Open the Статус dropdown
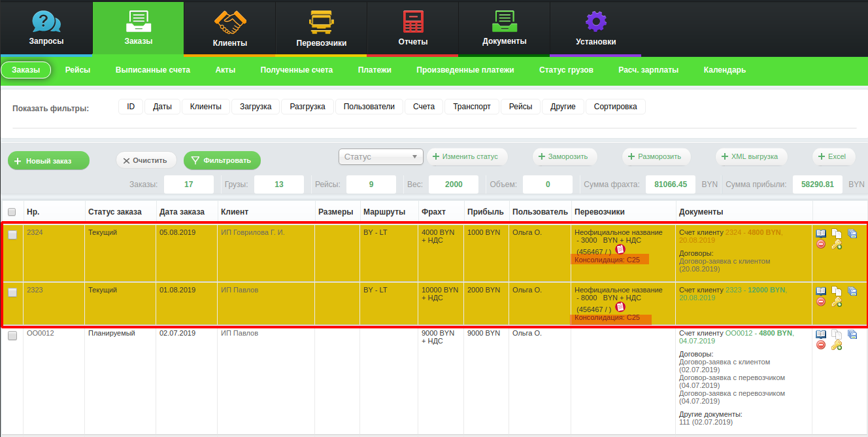This screenshot has width=868, height=437. click(x=381, y=157)
